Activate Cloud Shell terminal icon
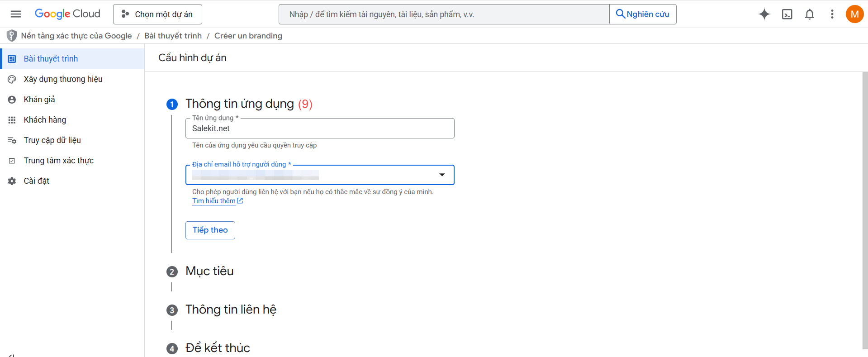 (787, 14)
